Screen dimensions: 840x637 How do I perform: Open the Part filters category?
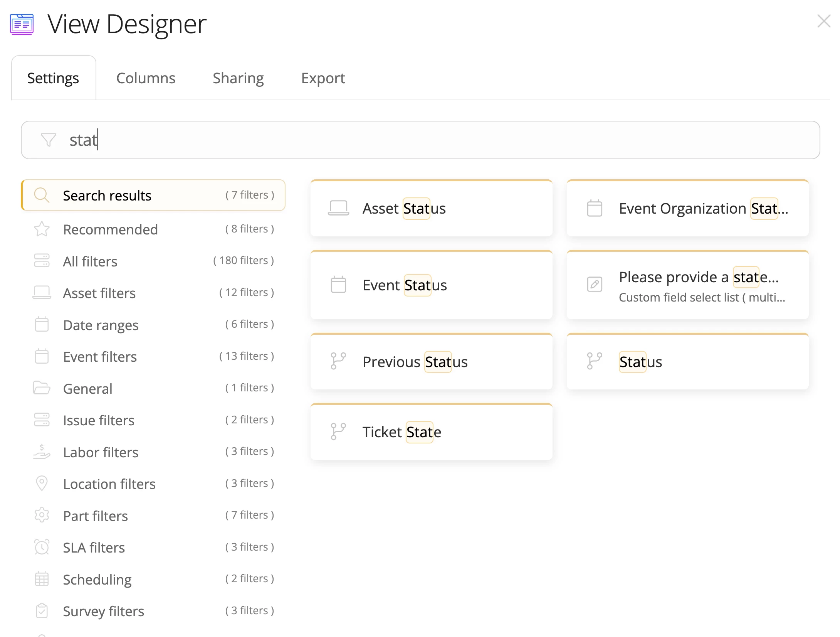pyautogui.click(x=153, y=516)
